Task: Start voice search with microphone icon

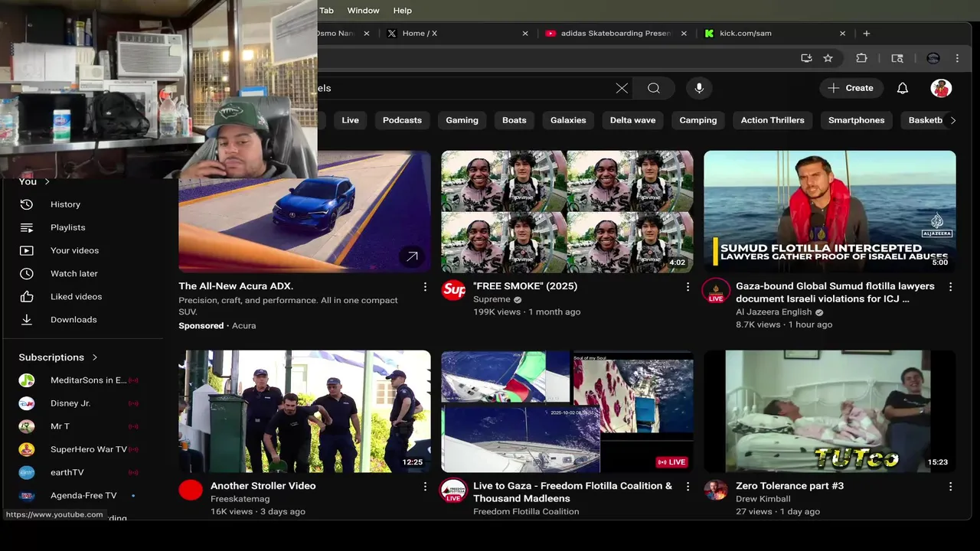Action: (699, 88)
